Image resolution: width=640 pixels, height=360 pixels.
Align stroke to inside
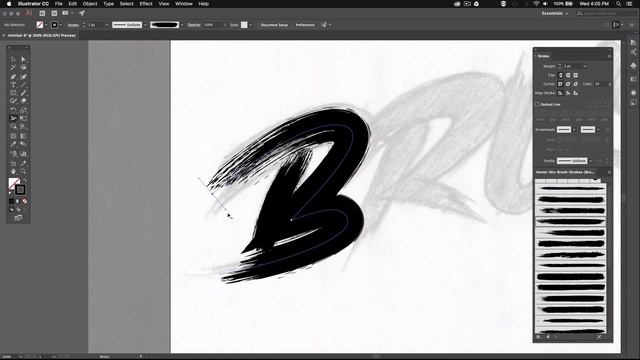pyautogui.click(x=568, y=93)
